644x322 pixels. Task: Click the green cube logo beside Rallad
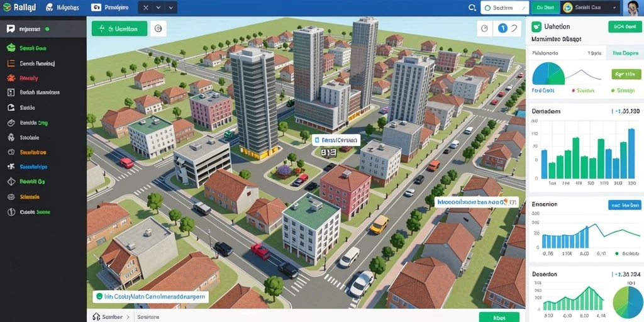pos(7,7)
